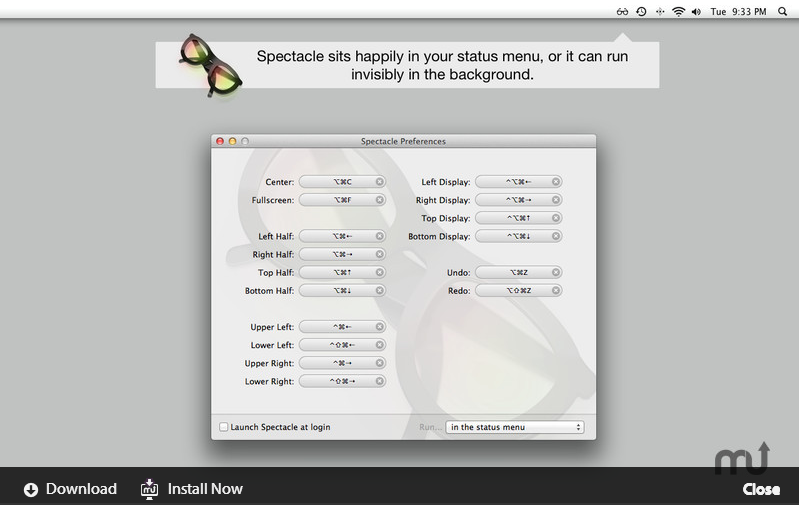Edit the Top Half shortcut field
Viewport: 799px width, 505px height.
[342, 273]
